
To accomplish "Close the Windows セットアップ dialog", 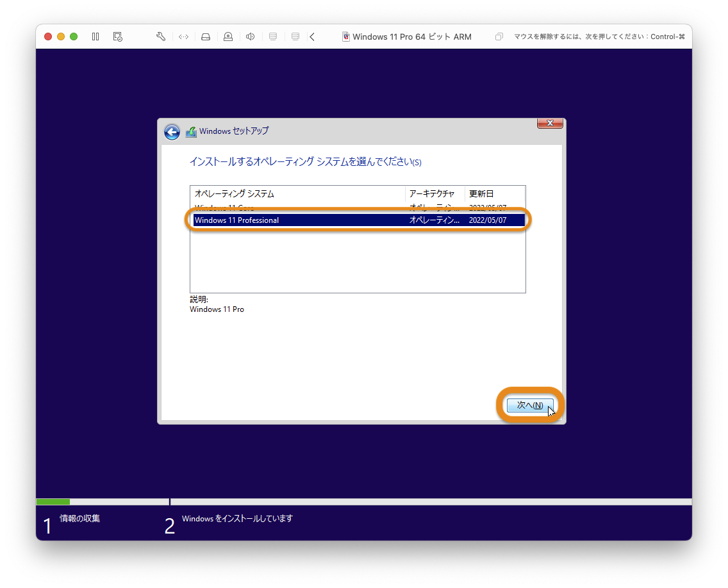I will (x=550, y=123).
